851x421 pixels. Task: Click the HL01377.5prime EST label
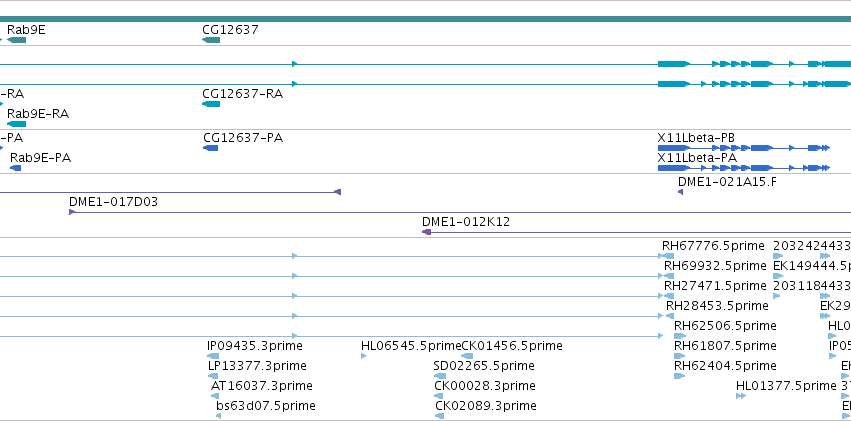tap(786, 386)
